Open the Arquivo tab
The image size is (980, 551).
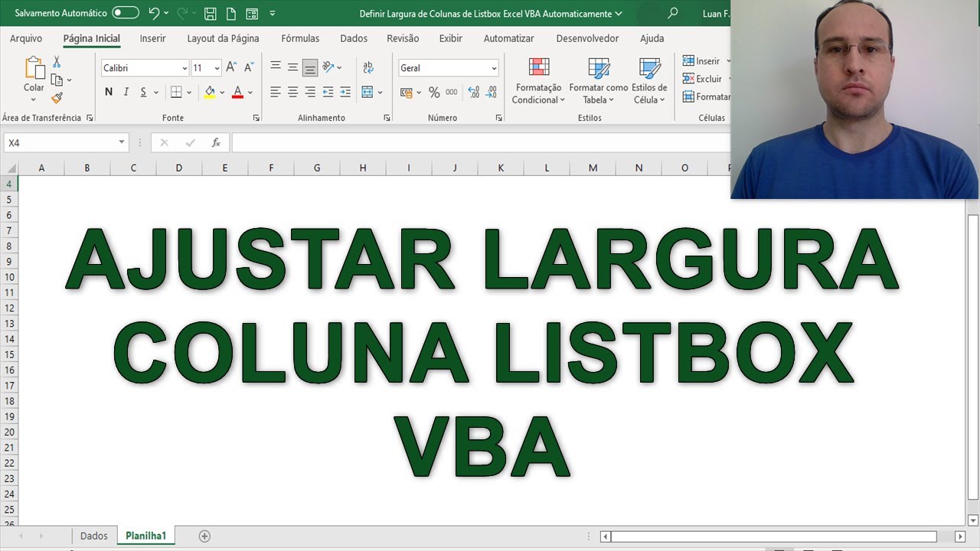[26, 38]
